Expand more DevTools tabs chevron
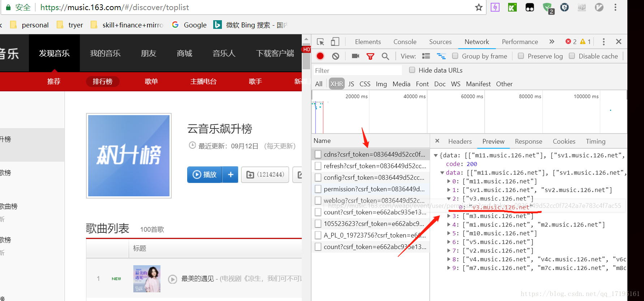The width and height of the screenshot is (644, 301). 552,42
